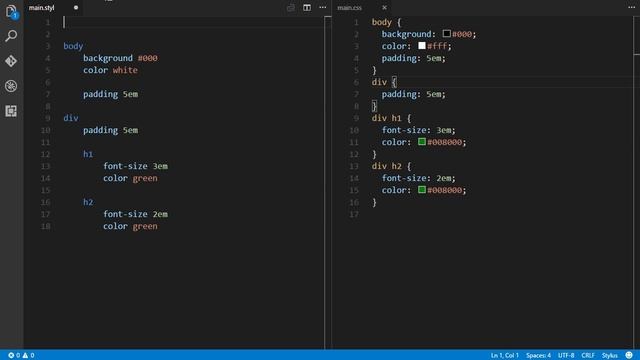Click the black #000 color swatch in main.css
The image size is (640, 360).
tap(447, 33)
